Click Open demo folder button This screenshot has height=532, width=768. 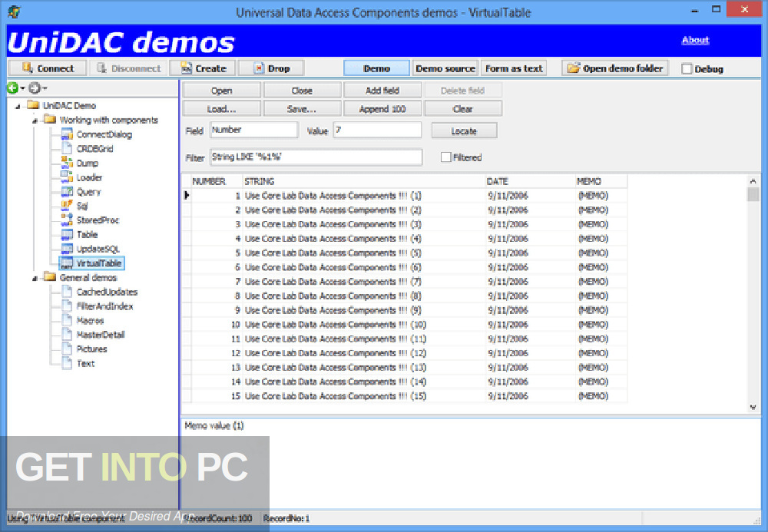coord(614,68)
